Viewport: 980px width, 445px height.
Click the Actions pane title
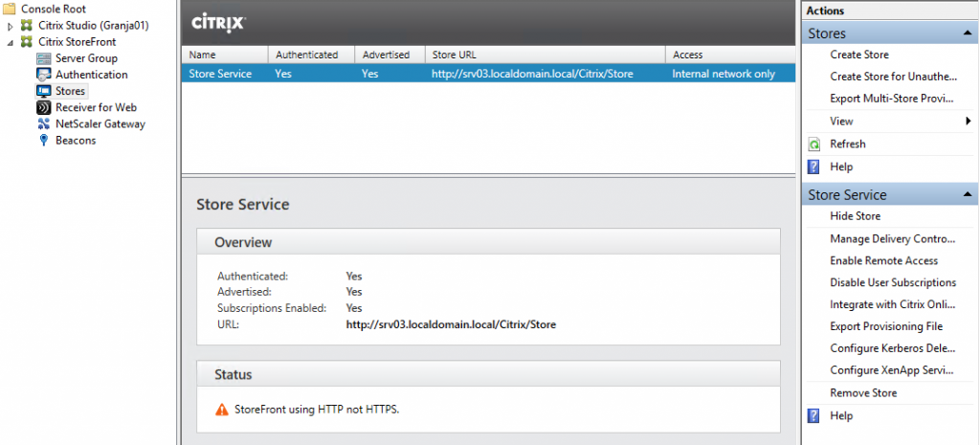click(825, 11)
